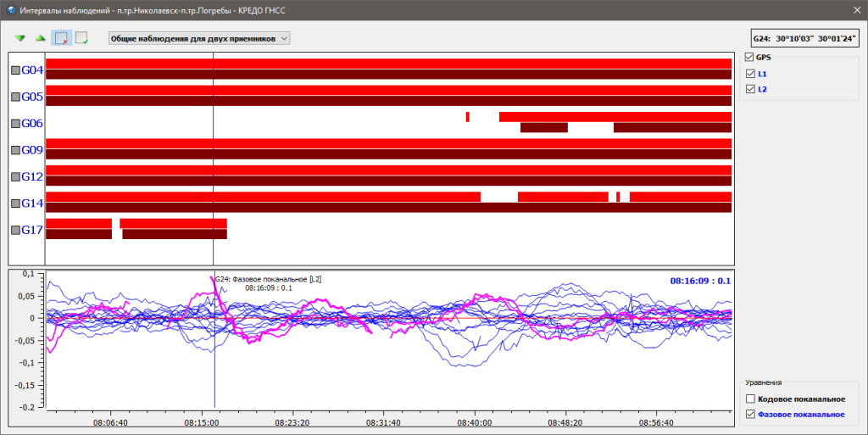The image size is (868, 435).
Task: Click the G06 short red L1 interval segment
Action: click(468, 117)
